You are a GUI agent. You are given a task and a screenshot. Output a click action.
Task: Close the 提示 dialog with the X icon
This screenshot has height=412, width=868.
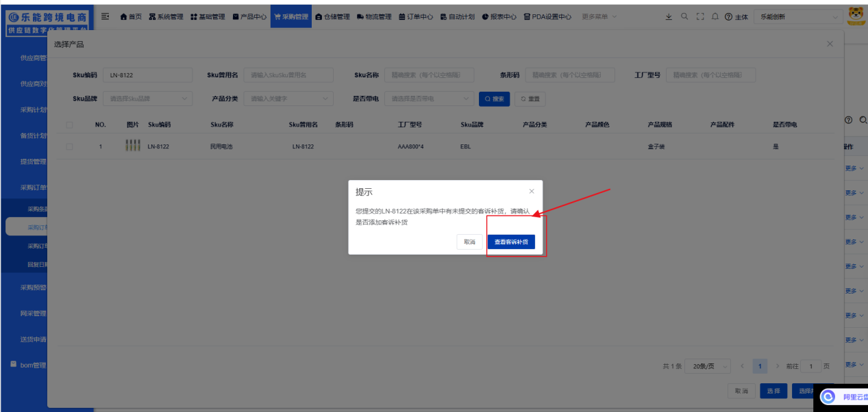(532, 192)
